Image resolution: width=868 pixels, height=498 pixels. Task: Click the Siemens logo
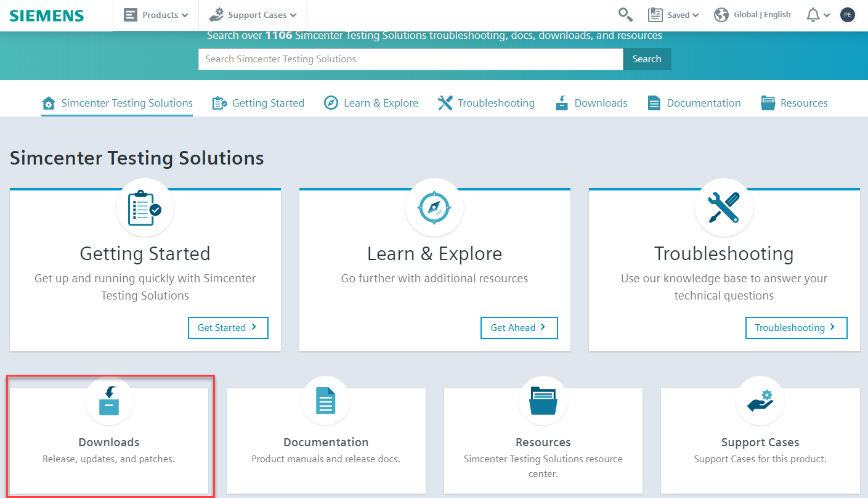click(x=47, y=15)
